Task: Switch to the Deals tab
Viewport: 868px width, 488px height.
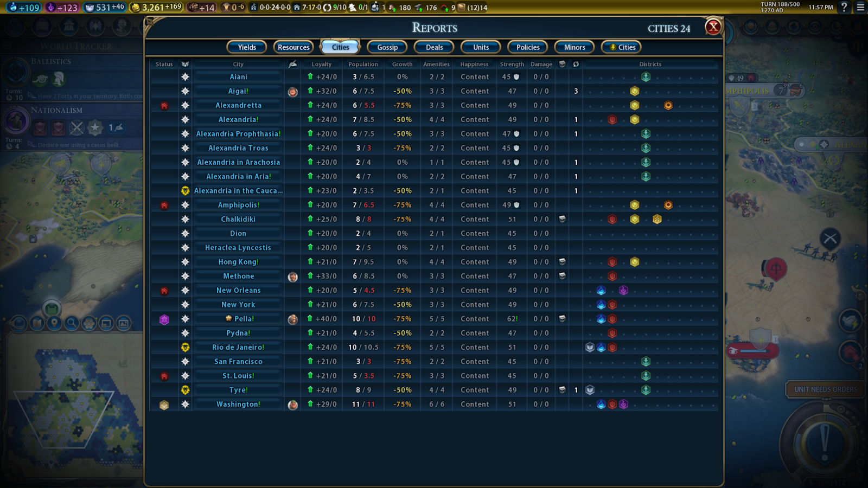Action: click(x=434, y=47)
